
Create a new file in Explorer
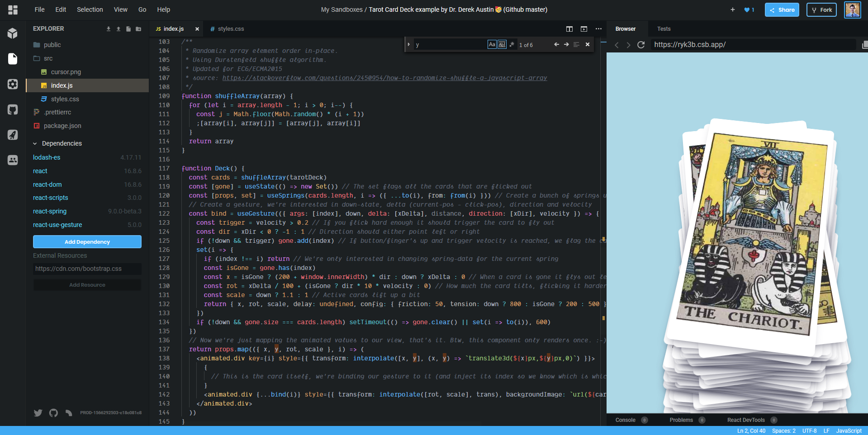click(128, 29)
